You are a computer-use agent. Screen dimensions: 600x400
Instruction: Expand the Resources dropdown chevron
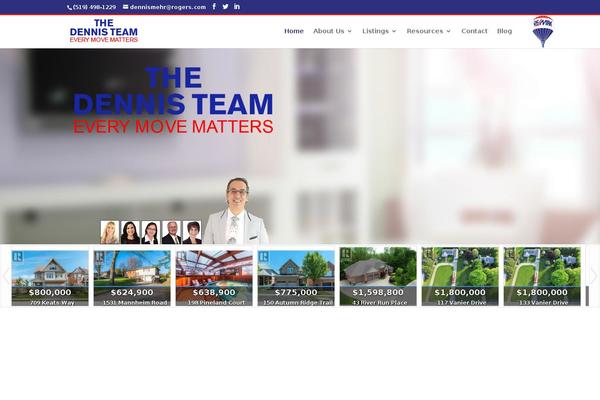point(448,31)
